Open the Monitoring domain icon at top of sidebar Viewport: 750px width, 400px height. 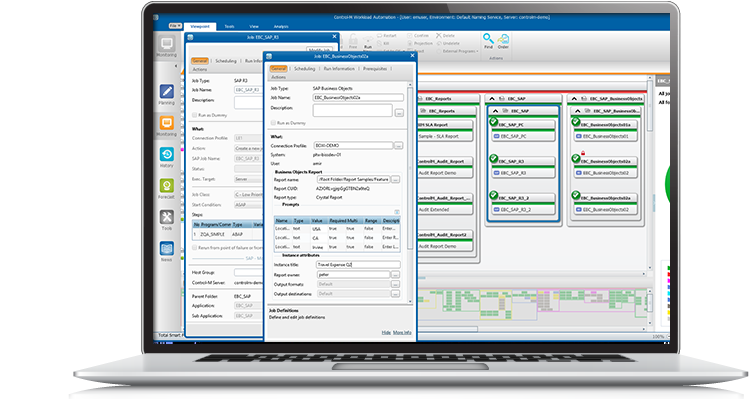coord(166,44)
